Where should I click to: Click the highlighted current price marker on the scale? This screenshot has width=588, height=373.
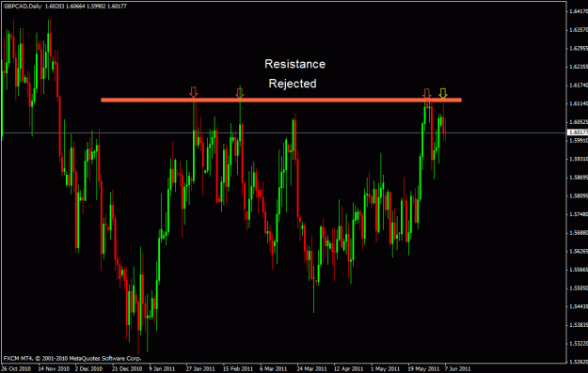578,132
